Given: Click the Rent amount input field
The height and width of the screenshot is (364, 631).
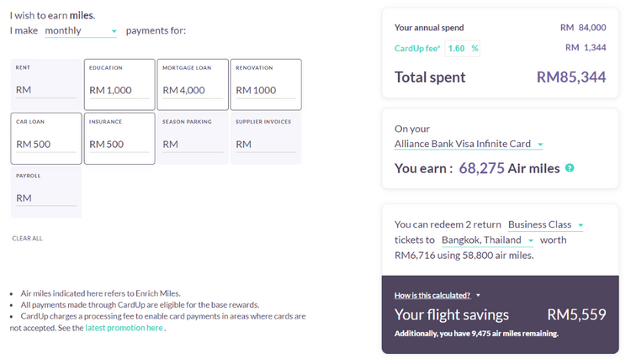Looking at the screenshot, I should click(x=46, y=90).
